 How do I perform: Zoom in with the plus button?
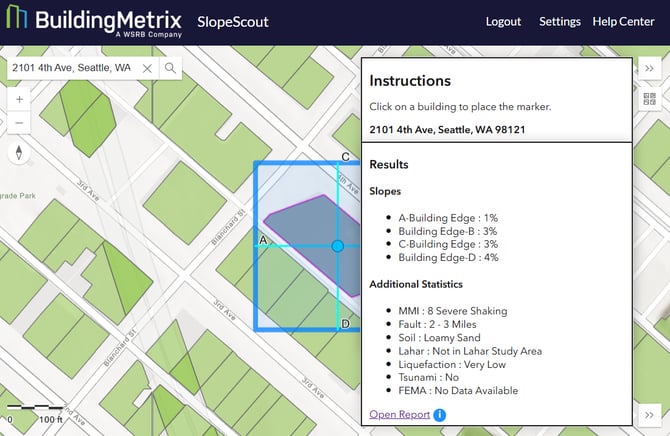19,100
